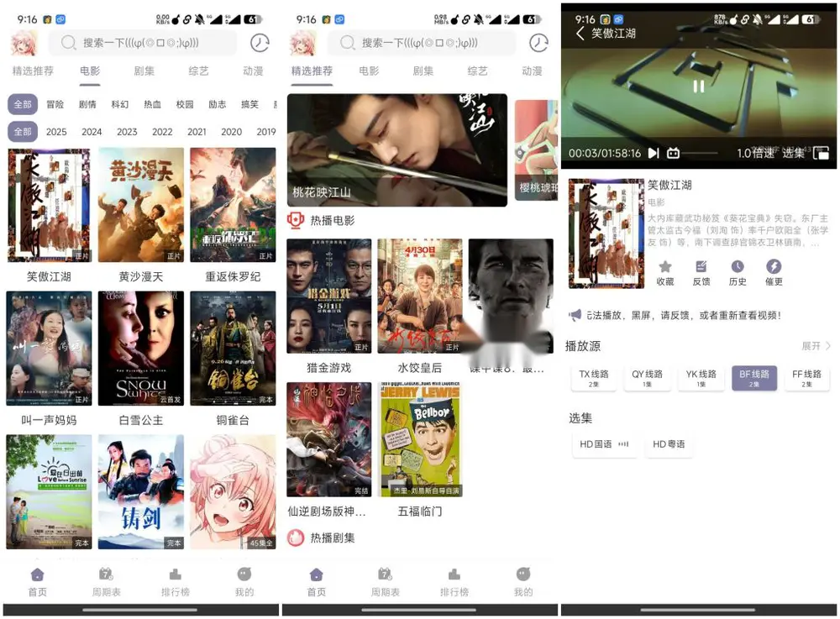Select the 搞笑 genre filter chip
Image resolution: width=840 pixels, height=619 pixels.
[x=249, y=104]
